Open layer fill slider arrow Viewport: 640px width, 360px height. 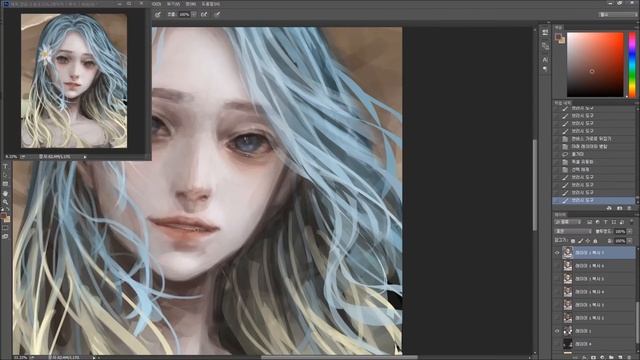tap(630, 241)
